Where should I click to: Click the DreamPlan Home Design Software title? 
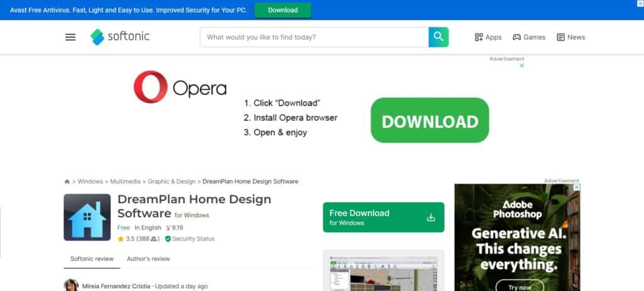tap(194, 206)
